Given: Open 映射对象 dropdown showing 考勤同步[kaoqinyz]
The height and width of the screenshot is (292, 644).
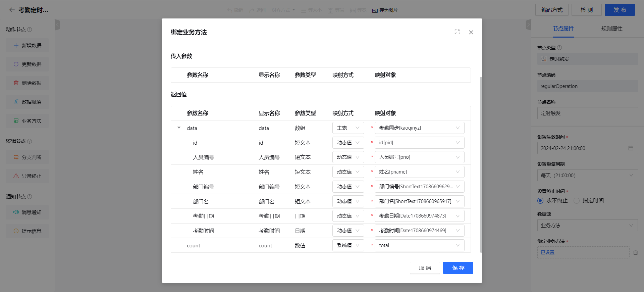Looking at the screenshot, I should coord(419,128).
